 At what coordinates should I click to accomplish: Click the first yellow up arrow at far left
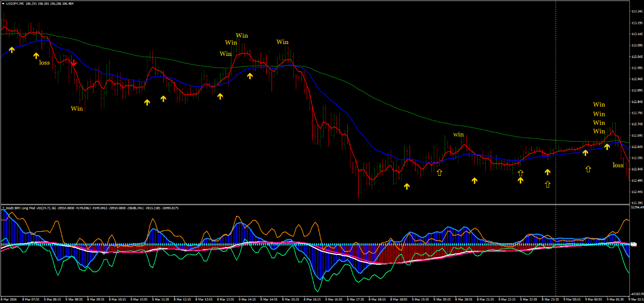click(x=12, y=50)
